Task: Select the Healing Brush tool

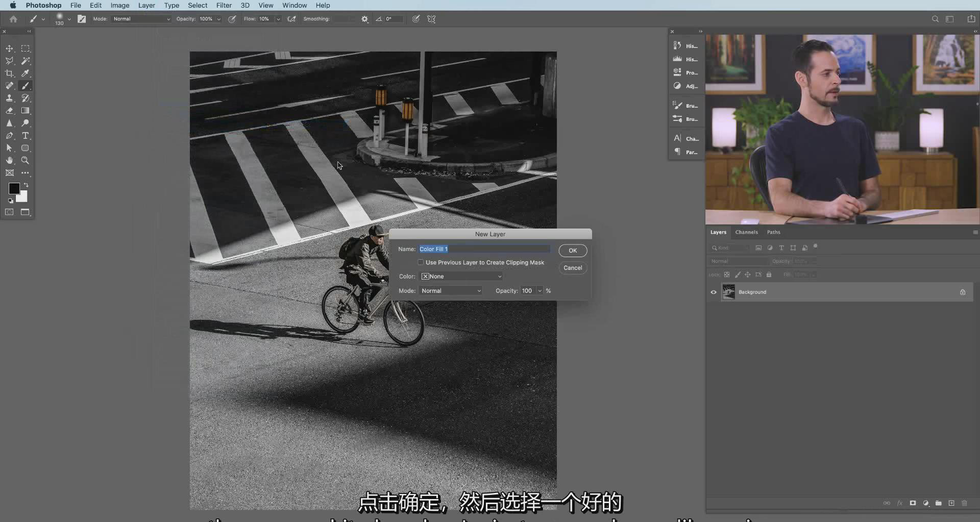Action: pos(9,86)
